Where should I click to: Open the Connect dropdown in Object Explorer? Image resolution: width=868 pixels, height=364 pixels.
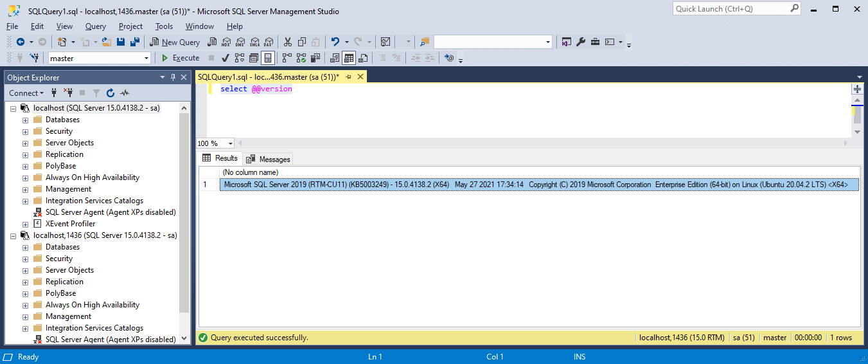click(x=26, y=93)
